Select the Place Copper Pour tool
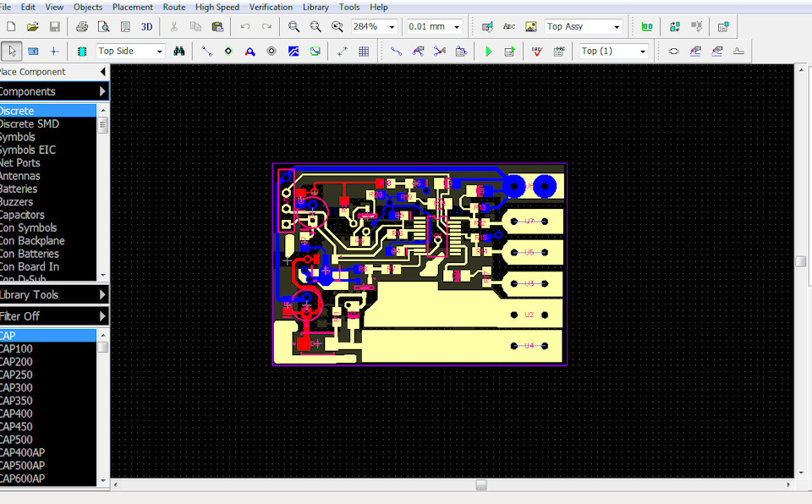This screenshot has width=812, height=504. click(x=294, y=52)
